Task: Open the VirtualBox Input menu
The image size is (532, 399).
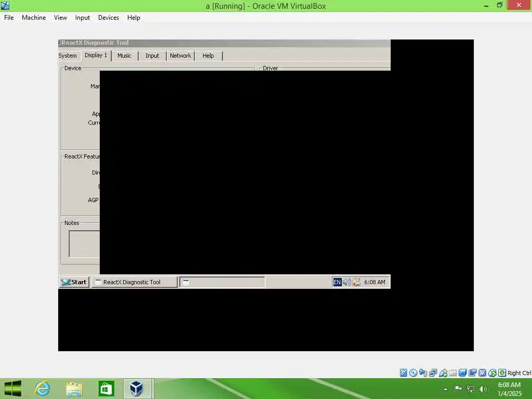Action: point(83,18)
